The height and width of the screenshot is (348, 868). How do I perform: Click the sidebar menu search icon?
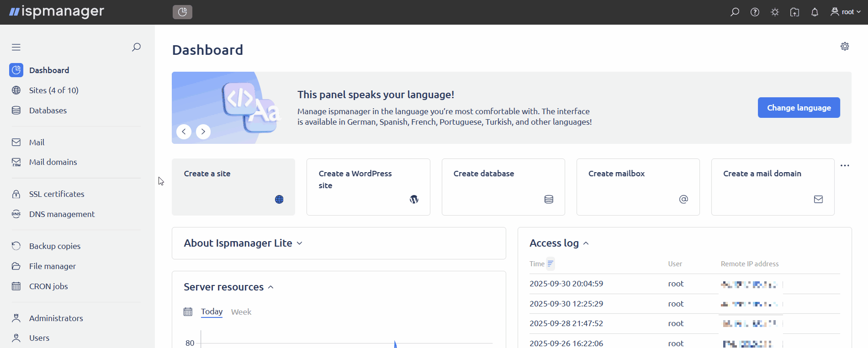pos(136,47)
